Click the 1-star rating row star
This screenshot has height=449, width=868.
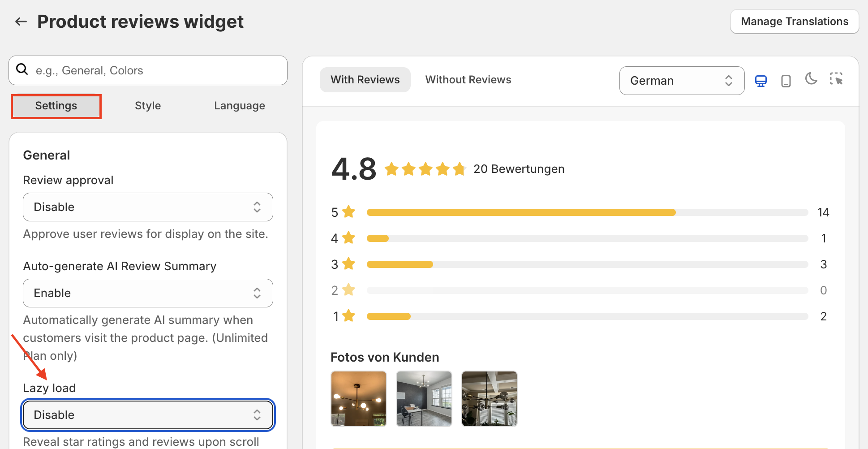348,316
